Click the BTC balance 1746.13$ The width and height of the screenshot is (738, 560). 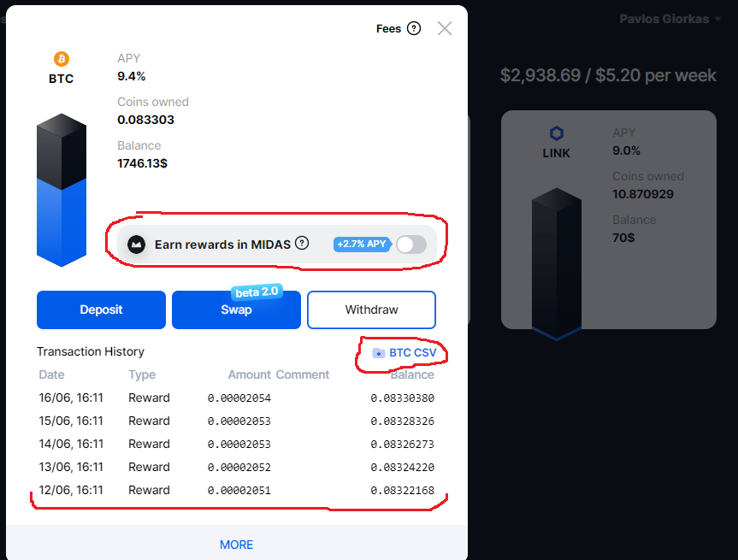click(x=142, y=163)
